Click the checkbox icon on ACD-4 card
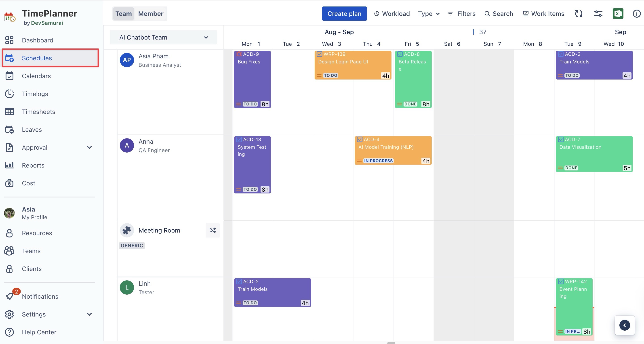The width and height of the screenshot is (644, 344). pos(360,140)
